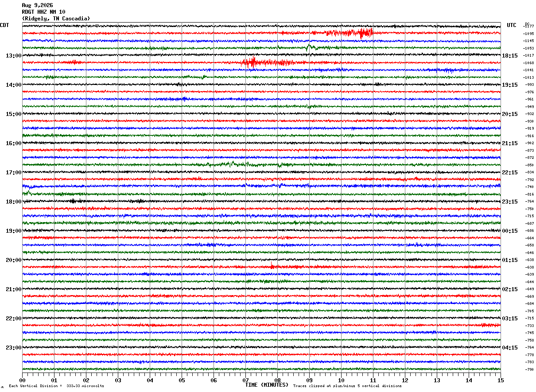Screen dimensions: 536x392
Task: Click the traces clipped footnote text
Action: (347, 386)
